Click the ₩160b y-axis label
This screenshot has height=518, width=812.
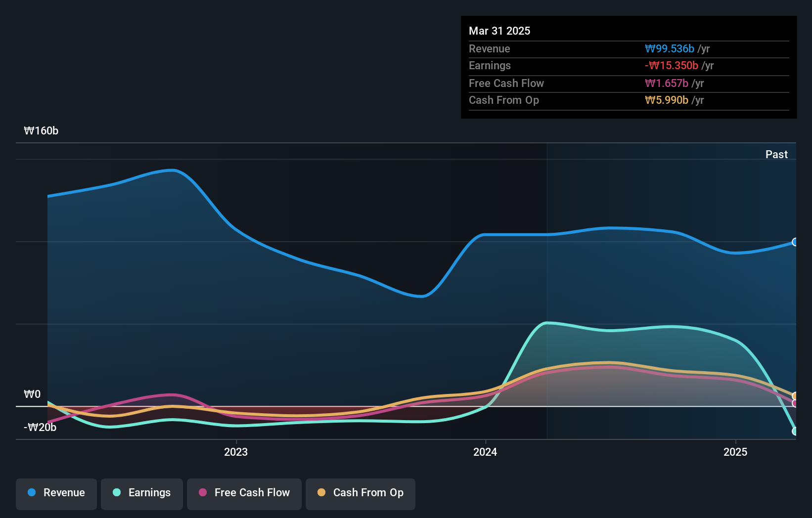pos(41,130)
